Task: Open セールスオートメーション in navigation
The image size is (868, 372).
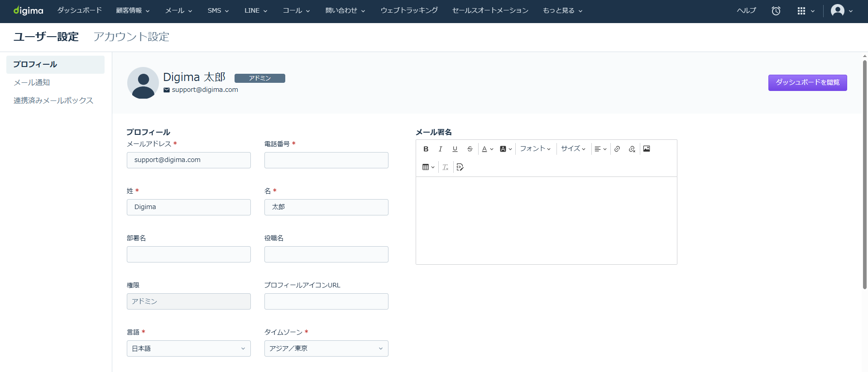Action: point(490,10)
